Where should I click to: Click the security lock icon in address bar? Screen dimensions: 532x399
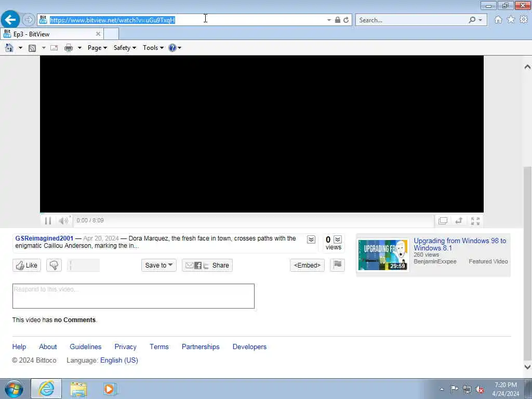coord(338,20)
